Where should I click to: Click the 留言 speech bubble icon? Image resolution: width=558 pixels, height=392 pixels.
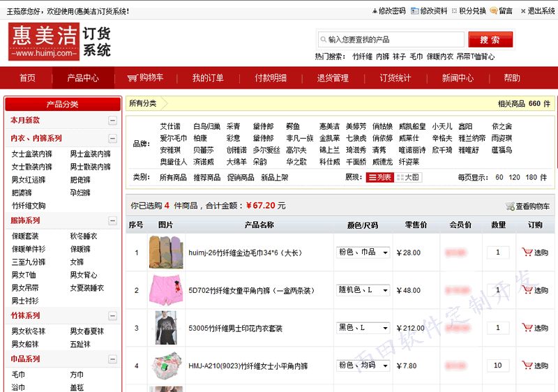click(494, 11)
